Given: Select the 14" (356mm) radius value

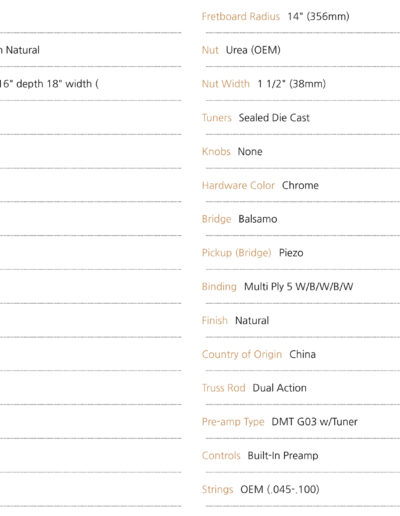Looking at the screenshot, I should pos(318,16).
